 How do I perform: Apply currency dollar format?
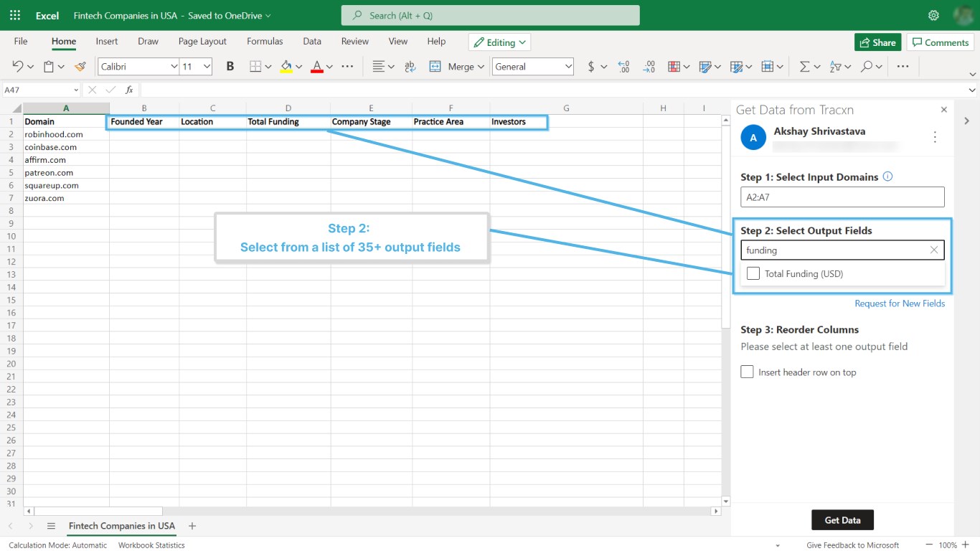(x=591, y=67)
